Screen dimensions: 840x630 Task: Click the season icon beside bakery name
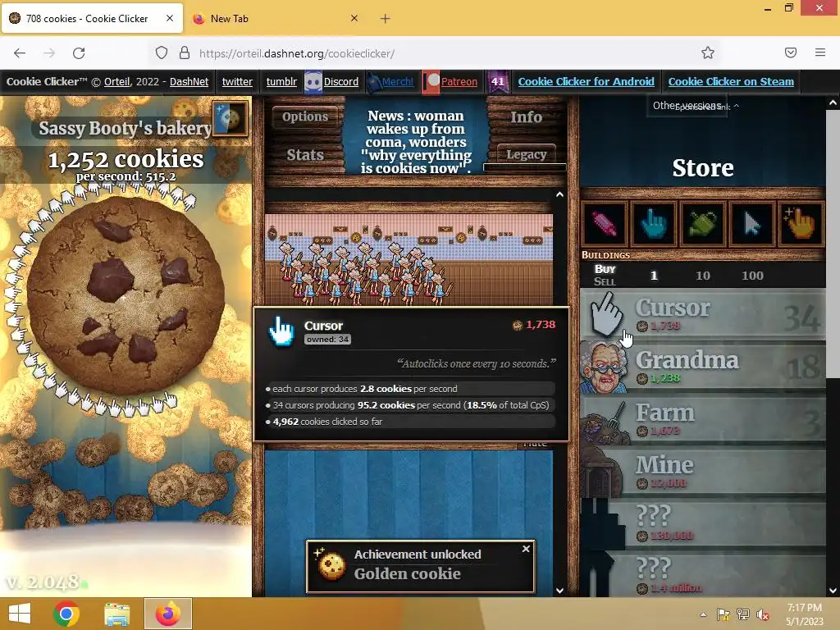[230, 118]
